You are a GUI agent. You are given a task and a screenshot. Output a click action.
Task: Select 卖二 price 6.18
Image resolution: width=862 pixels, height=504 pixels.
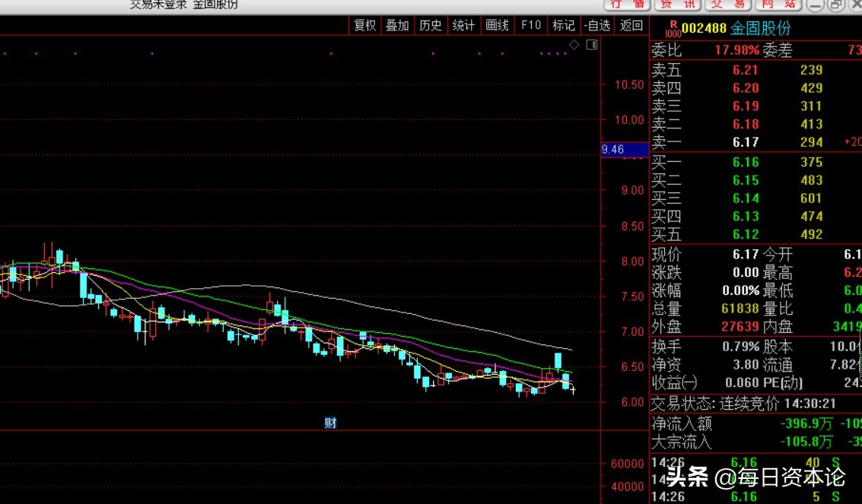pos(746,125)
